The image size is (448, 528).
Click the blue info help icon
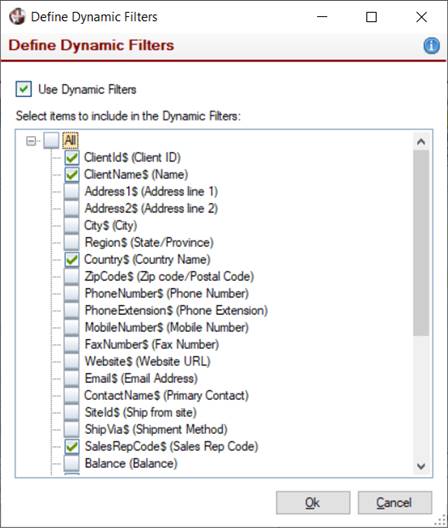point(431,45)
